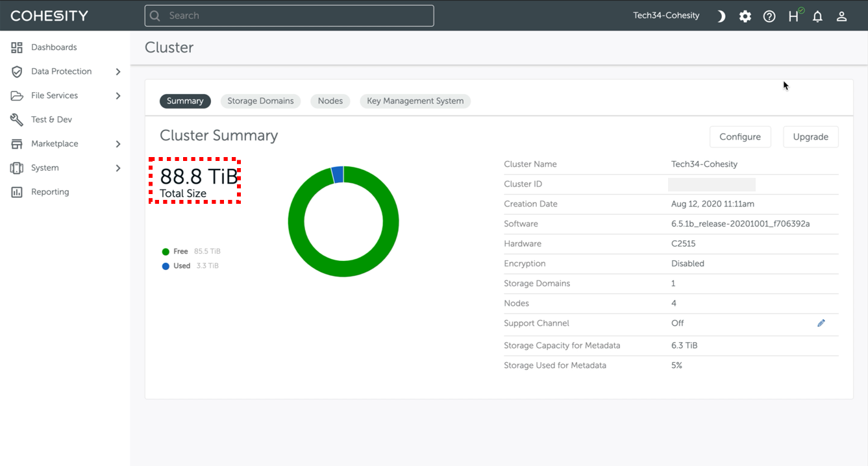This screenshot has height=466, width=868.
Task: Focus the Search input field
Action: pyautogui.click(x=290, y=16)
